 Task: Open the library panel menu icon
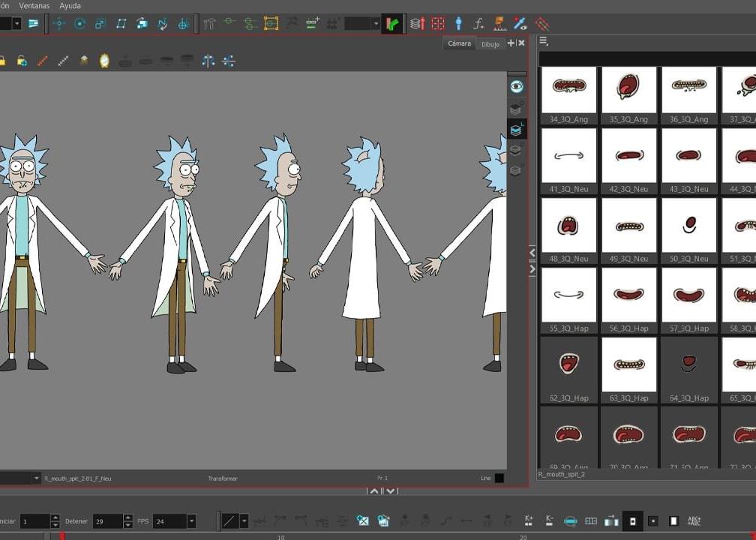click(544, 41)
